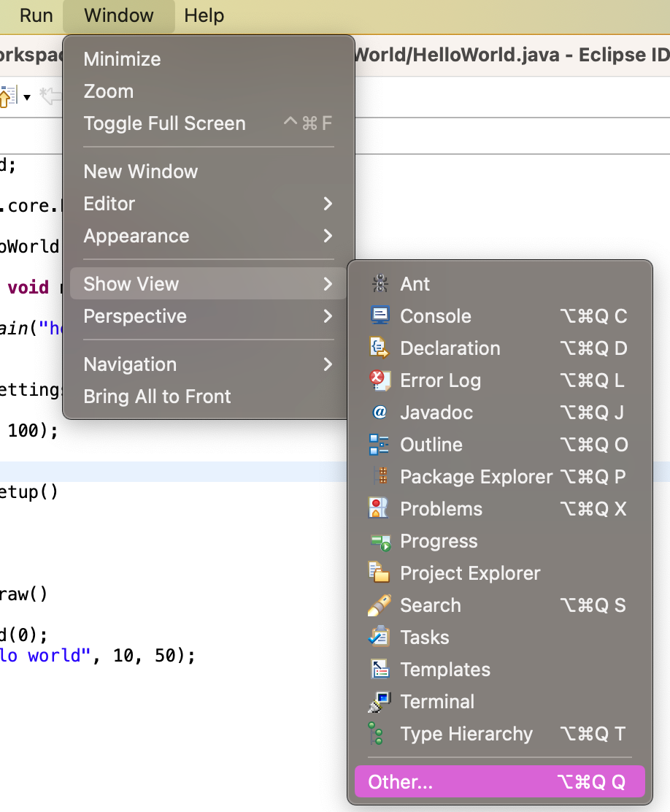Click the Javadoc @ icon

pos(379,413)
